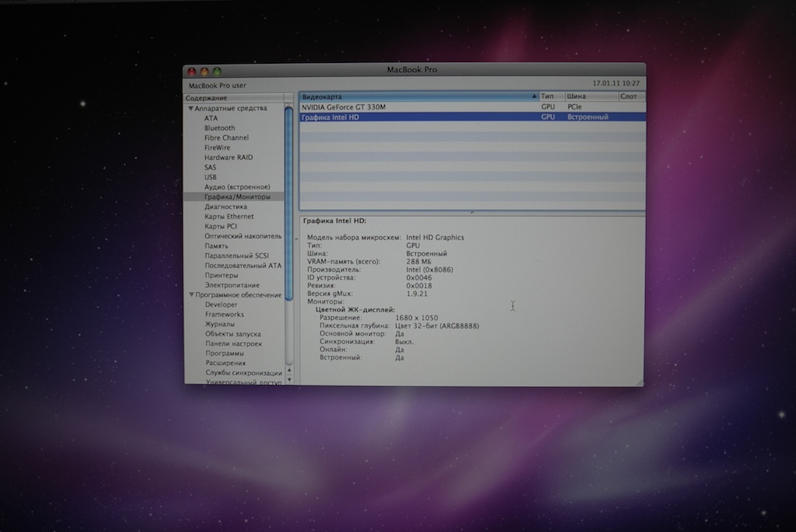Open Журналы category
Image resolution: width=796 pixels, height=532 pixels.
click(x=220, y=324)
